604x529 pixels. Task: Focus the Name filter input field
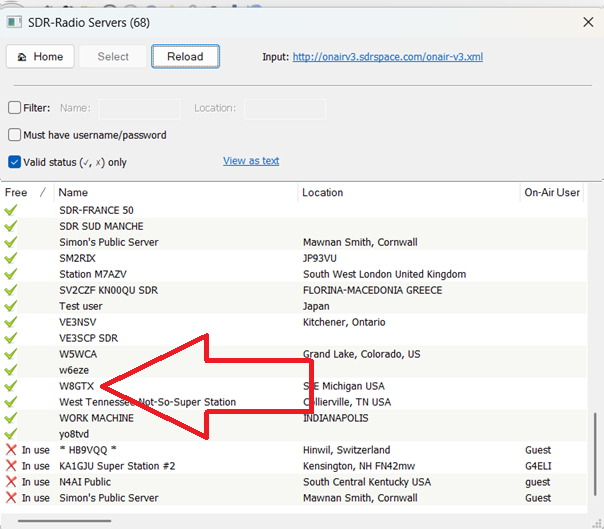point(139,109)
